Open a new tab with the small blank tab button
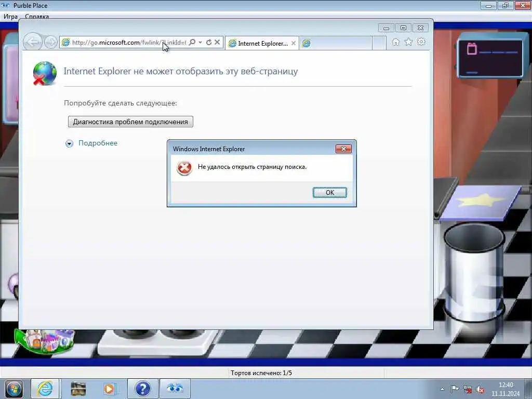Viewport: 532px width, 399px height. click(379, 44)
